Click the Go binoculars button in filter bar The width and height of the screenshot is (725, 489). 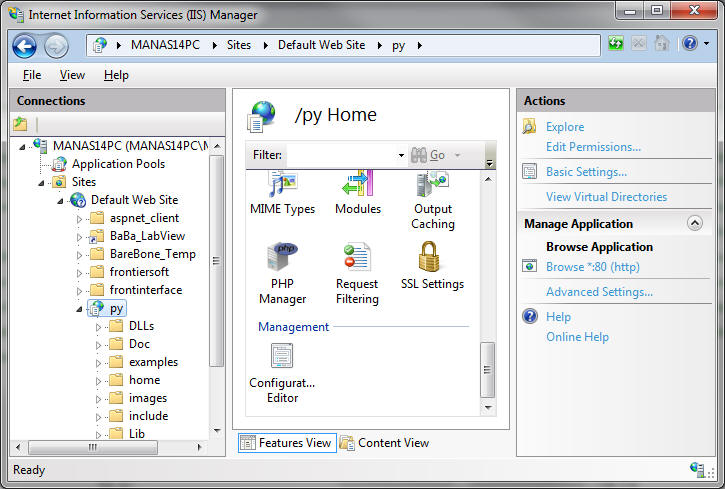pos(428,155)
